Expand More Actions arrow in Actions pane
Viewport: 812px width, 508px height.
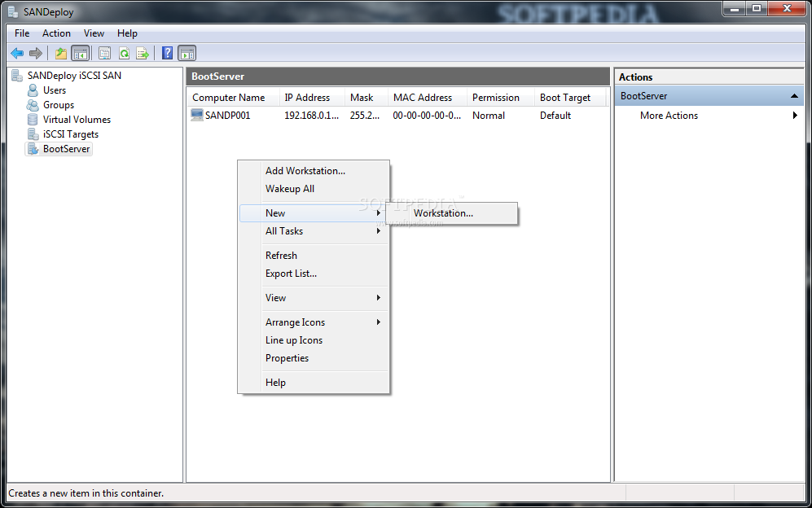tap(795, 116)
